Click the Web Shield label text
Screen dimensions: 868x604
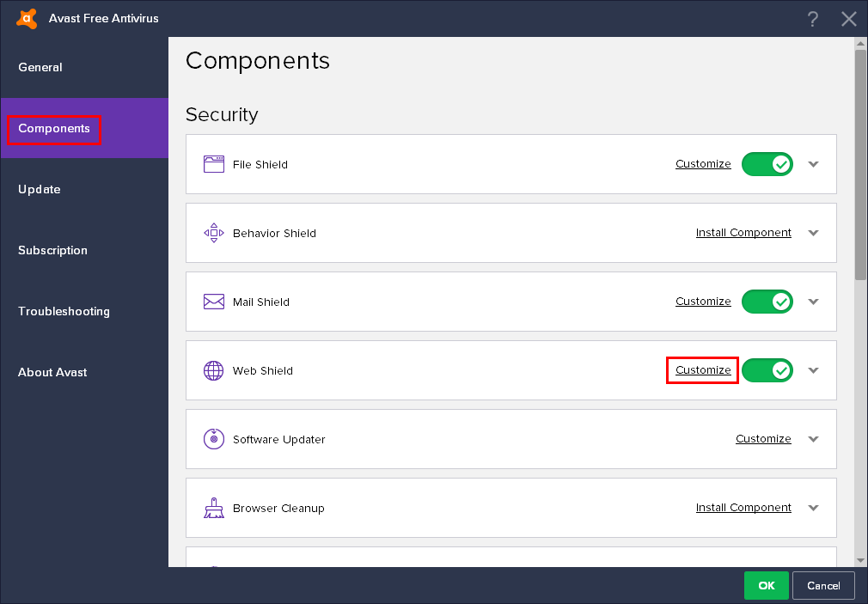coord(263,370)
